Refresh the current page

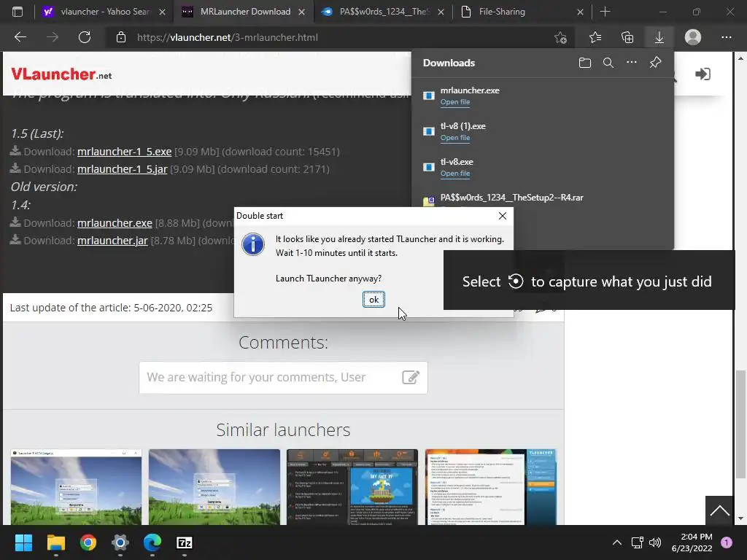[85, 37]
